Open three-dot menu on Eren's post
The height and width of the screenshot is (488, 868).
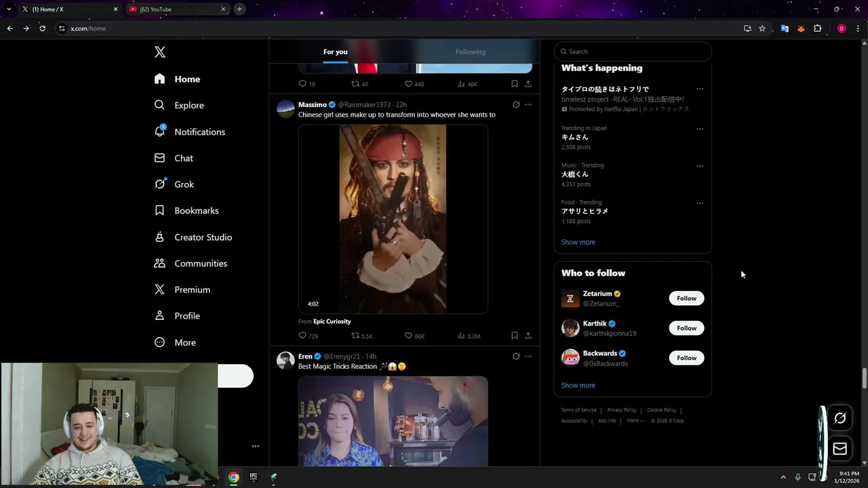pyautogui.click(x=528, y=356)
